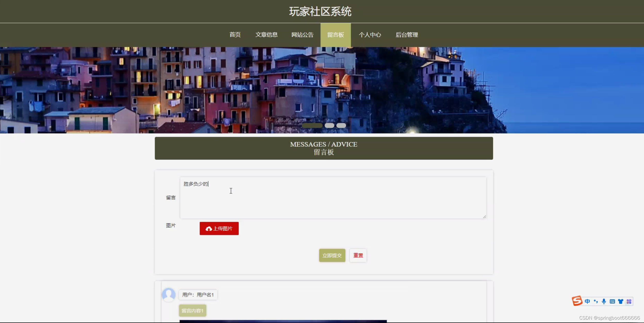
Task: Open the 首页 navigation item
Action: pyautogui.click(x=235, y=35)
